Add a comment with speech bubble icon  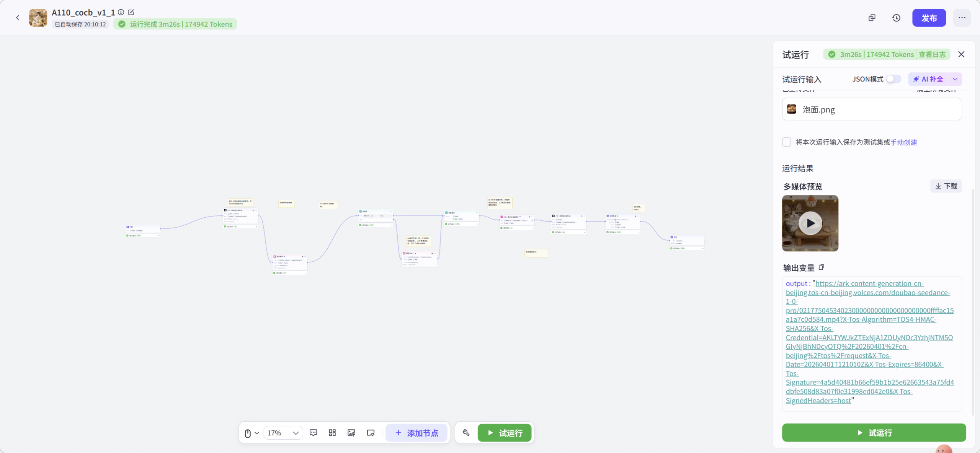click(x=313, y=433)
